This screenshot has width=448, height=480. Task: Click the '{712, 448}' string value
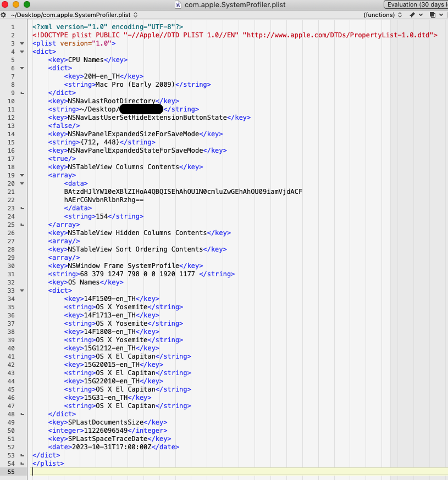point(99,142)
